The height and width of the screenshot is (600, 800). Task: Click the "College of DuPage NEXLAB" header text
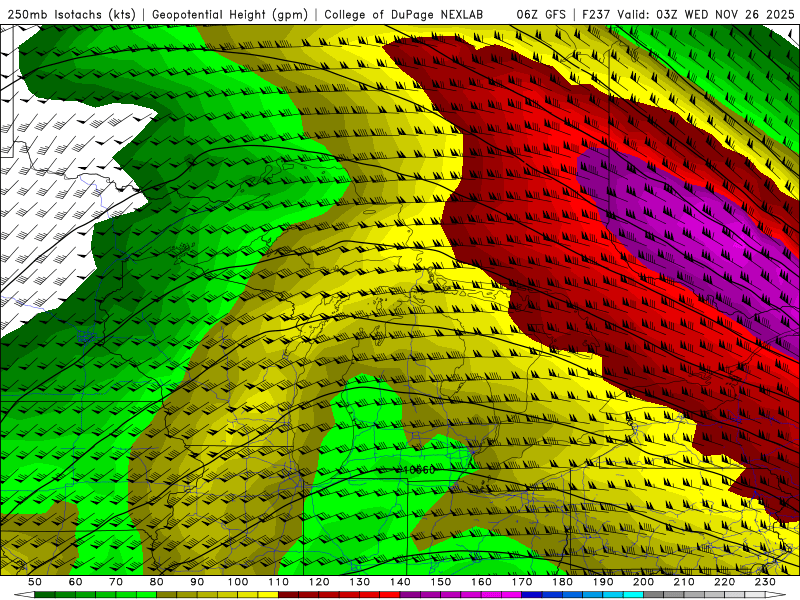coord(404,15)
